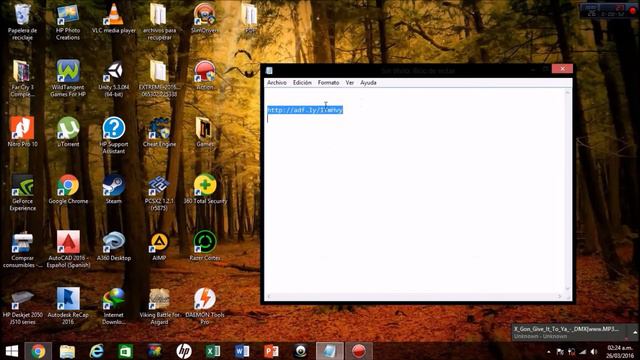This screenshot has height=360, width=640.
Task: Open the Archivo menu in Notepad
Action: (x=277, y=83)
